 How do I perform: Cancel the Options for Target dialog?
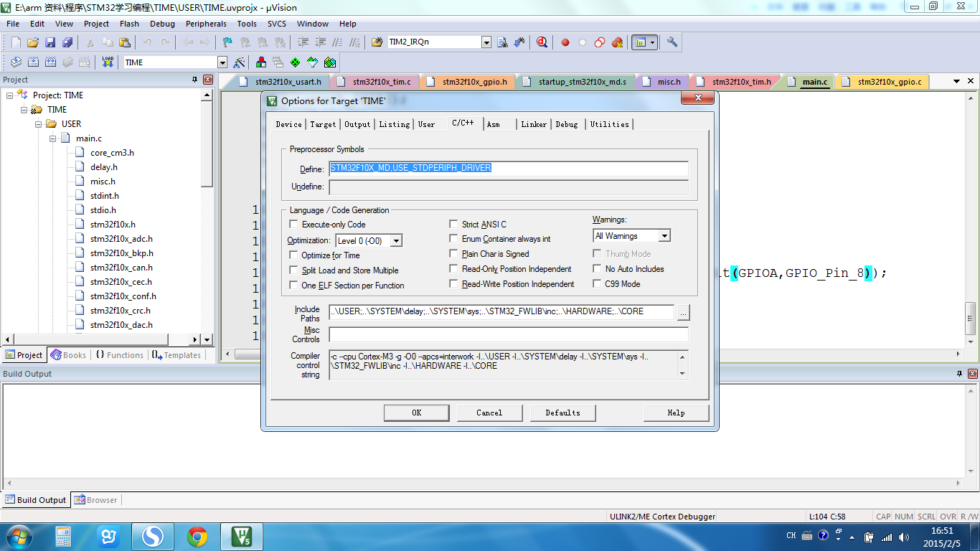pos(489,413)
